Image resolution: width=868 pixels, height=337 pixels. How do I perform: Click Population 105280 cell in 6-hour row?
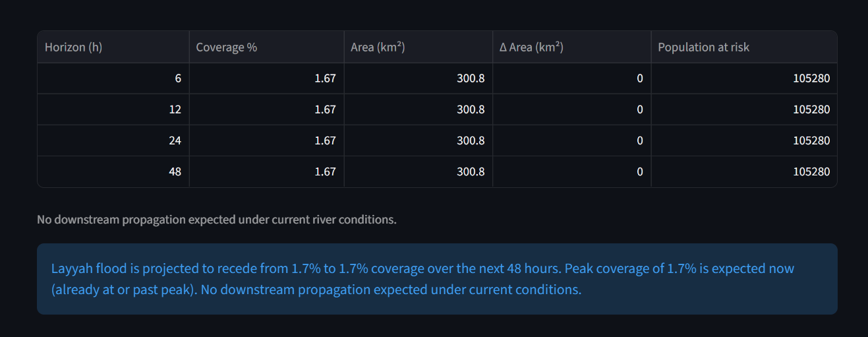[744, 78]
